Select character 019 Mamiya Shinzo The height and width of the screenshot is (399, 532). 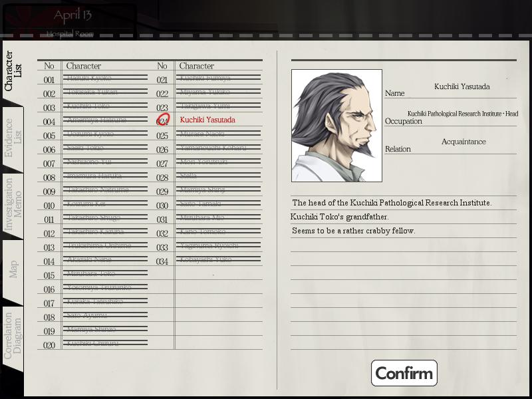(x=91, y=329)
